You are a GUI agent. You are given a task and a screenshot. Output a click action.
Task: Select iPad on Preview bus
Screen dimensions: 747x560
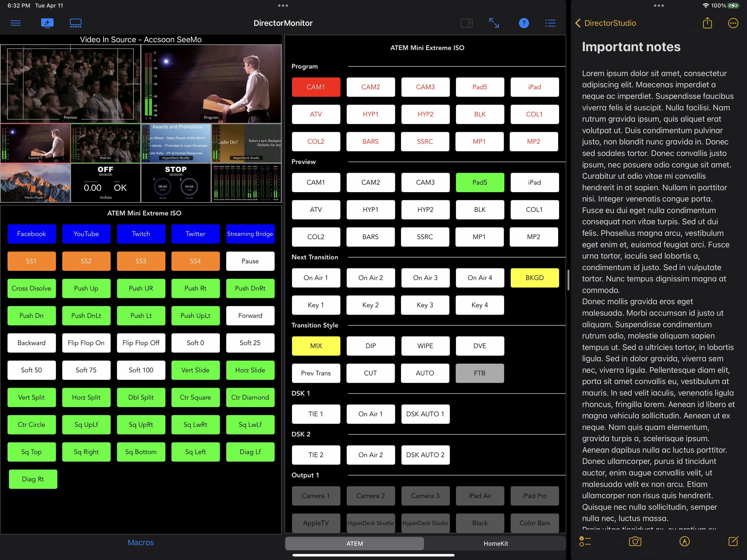(534, 182)
